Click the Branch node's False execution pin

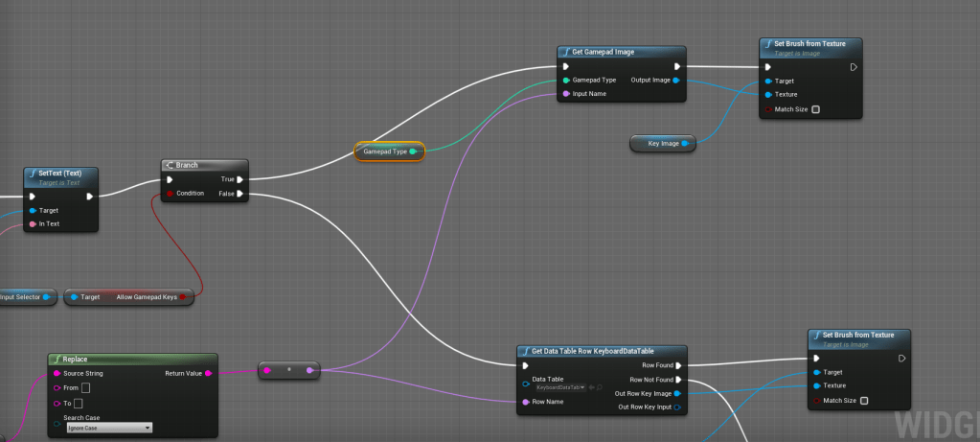point(239,194)
